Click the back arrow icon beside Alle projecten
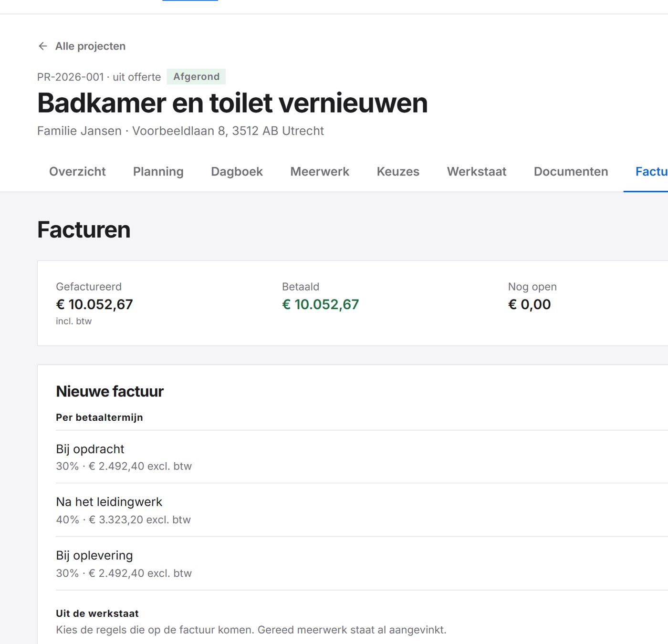The image size is (668, 644). coord(43,46)
